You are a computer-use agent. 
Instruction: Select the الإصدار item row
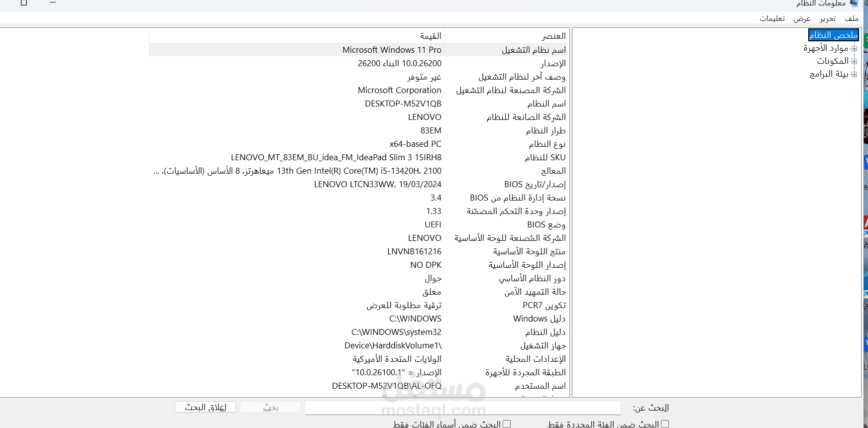pos(553,63)
